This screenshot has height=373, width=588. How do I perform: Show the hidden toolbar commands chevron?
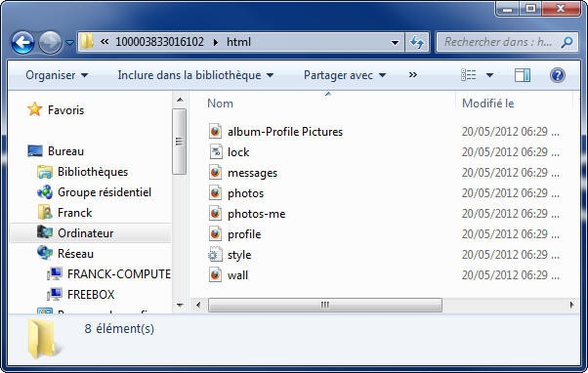(x=413, y=75)
